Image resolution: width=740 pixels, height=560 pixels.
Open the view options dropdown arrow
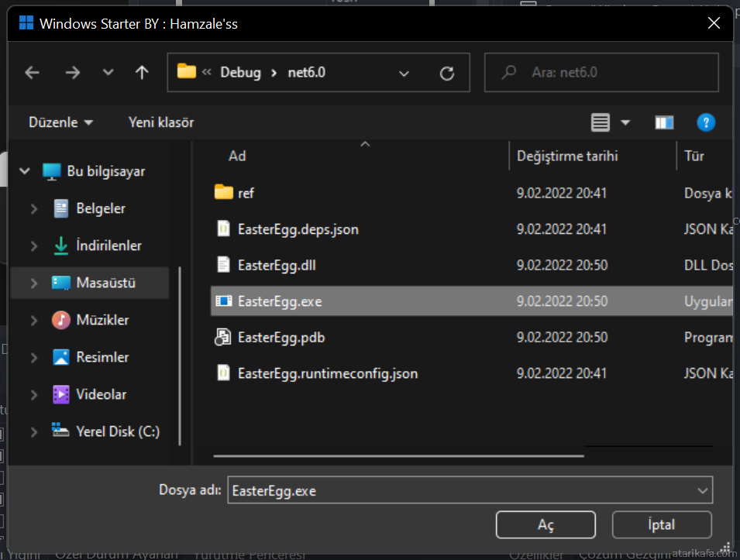click(625, 122)
